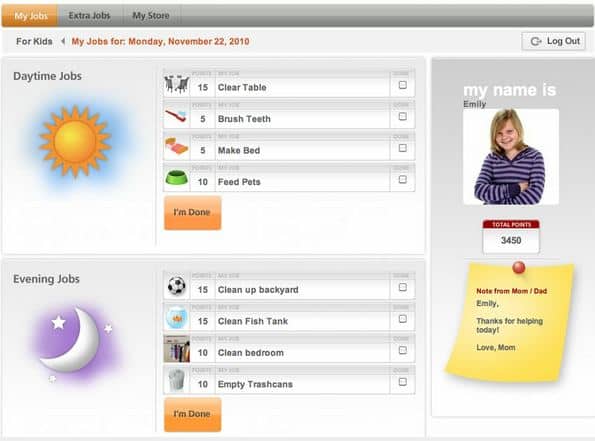The image size is (595, 441).
Task: Click the Total Points 3450 badge
Action: [x=511, y=236]
